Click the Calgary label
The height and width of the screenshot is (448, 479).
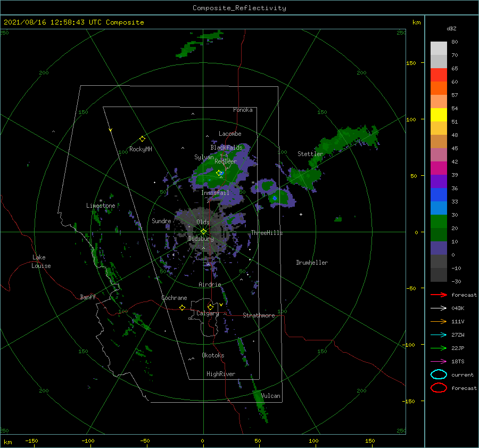[x=208, y=313]
